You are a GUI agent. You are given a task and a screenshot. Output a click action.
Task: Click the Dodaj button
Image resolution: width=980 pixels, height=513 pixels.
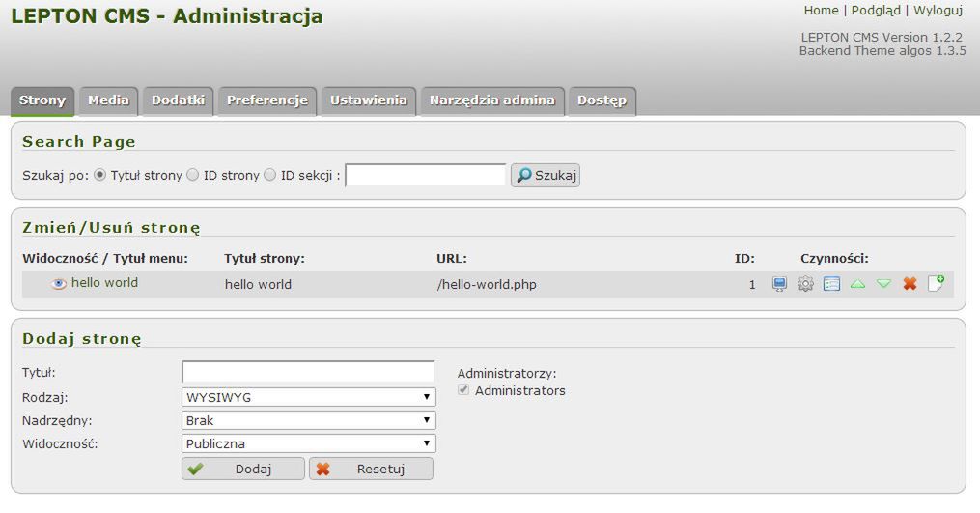point(243,469)
